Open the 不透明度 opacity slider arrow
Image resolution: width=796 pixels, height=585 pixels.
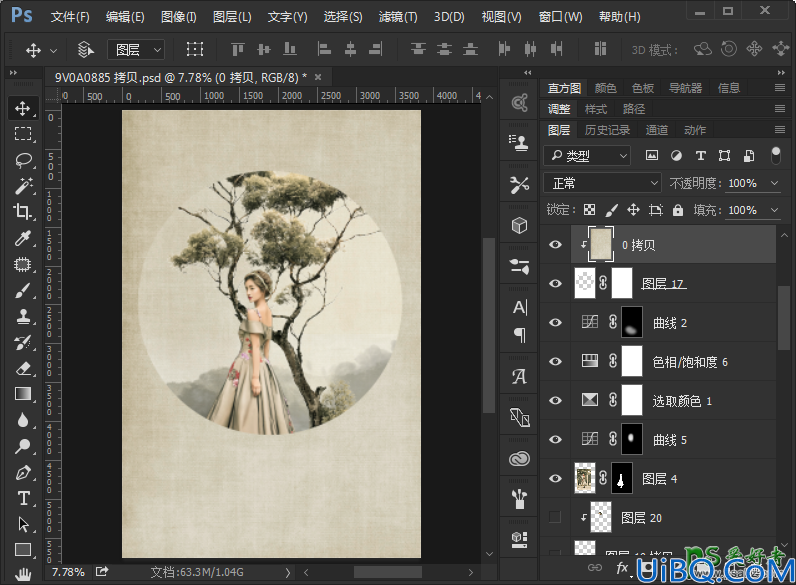pos(774,183)
